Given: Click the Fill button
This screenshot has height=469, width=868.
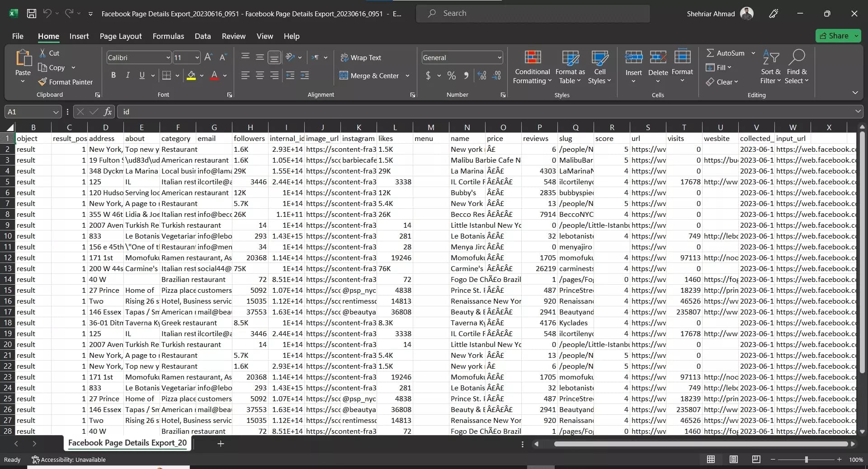Looking at the screenshot, I should 718,67.
